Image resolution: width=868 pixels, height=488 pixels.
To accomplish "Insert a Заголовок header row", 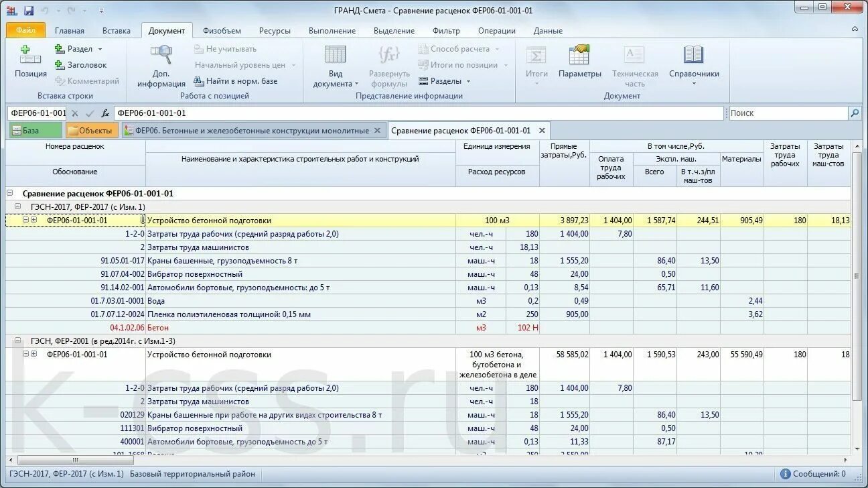I will click(x=80, y=65).
